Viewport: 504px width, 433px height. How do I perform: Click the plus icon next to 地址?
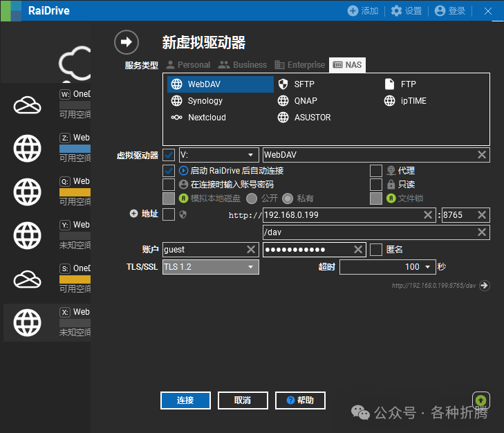[x=133, y=213]
